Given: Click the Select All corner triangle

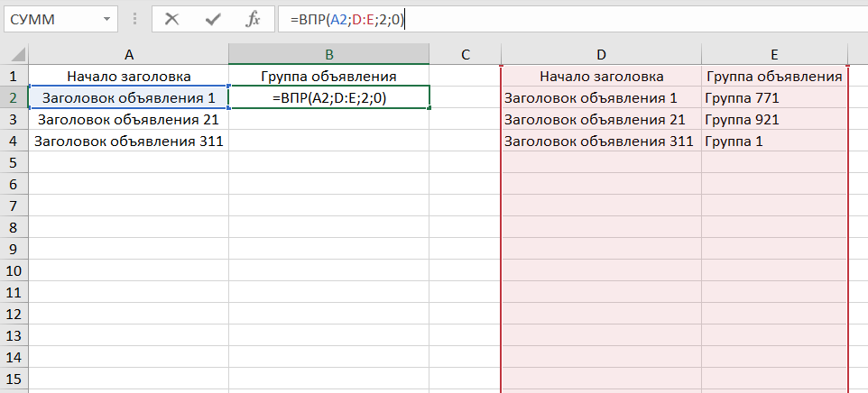Looking at the screenshot, I should (x=14, y=55).
